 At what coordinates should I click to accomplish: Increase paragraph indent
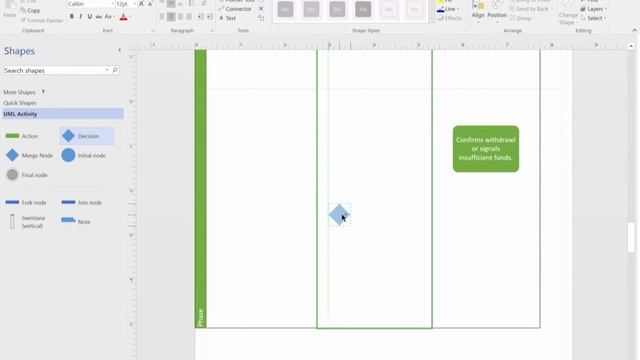[209, 17]
